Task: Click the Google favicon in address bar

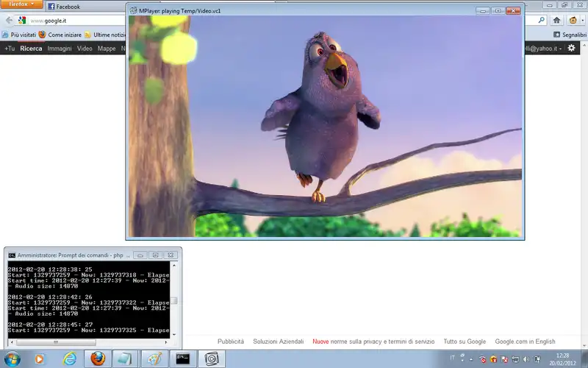Action: click(22, 21)
